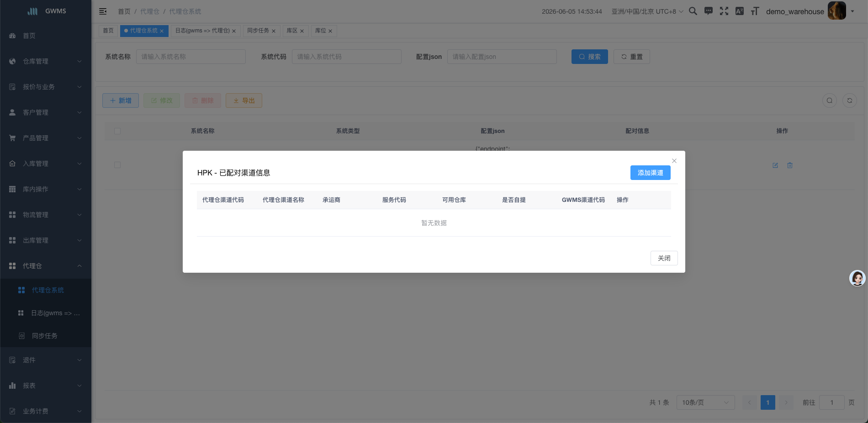Click the 关闭 button in dialog
Screen dimensions: 868x423
click(664, 258)
